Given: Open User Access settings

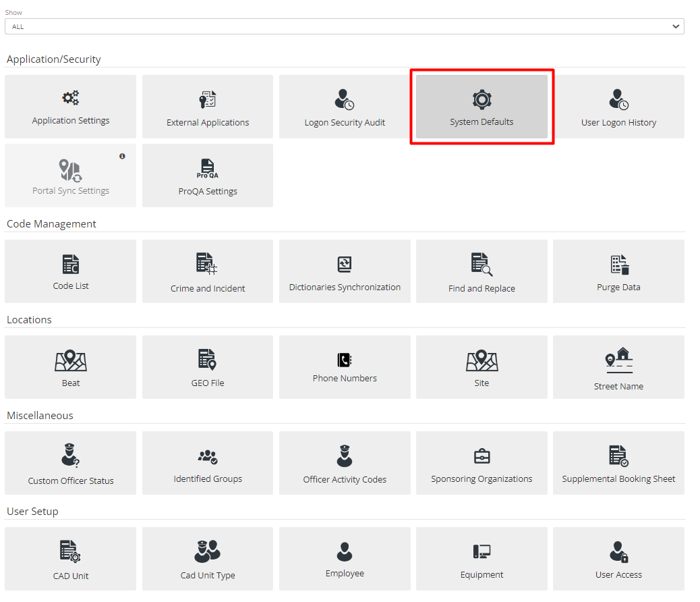Looking at the screenshot, I should click(618, 559).
